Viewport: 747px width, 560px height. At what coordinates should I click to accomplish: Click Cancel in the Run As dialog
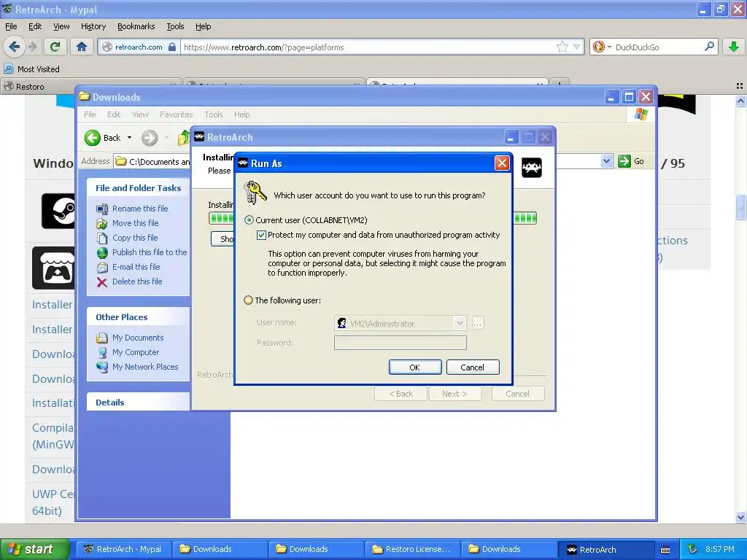pyautogui.click(x=472, y=367)
